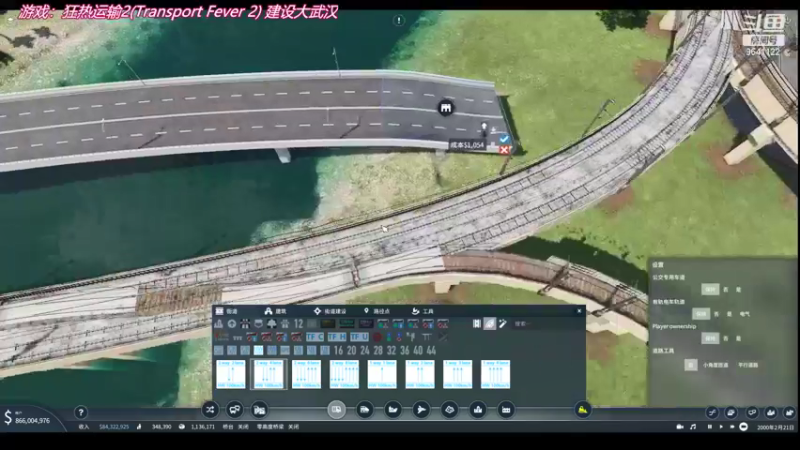Choose road width 44
The width and height of the screenshot is (800, 450).
(431, 350)
